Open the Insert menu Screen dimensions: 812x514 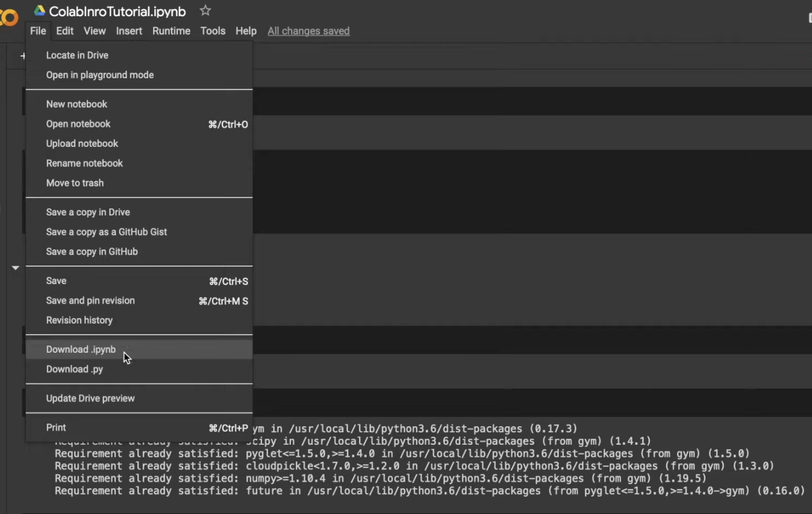(129, 31)
